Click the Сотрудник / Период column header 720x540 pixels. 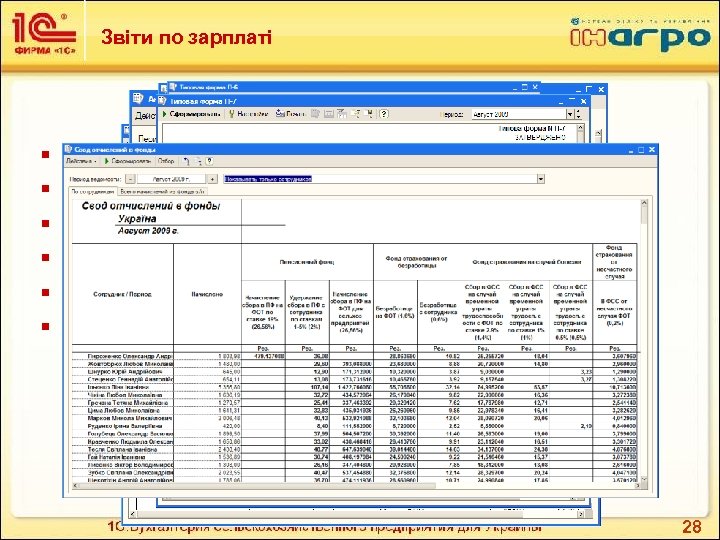click(x=123, y=294)
